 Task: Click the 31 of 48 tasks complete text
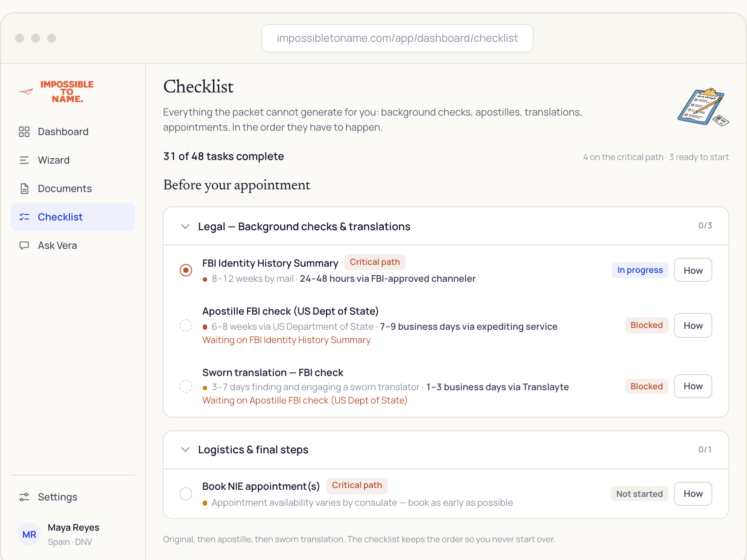[x=223, y=156]
